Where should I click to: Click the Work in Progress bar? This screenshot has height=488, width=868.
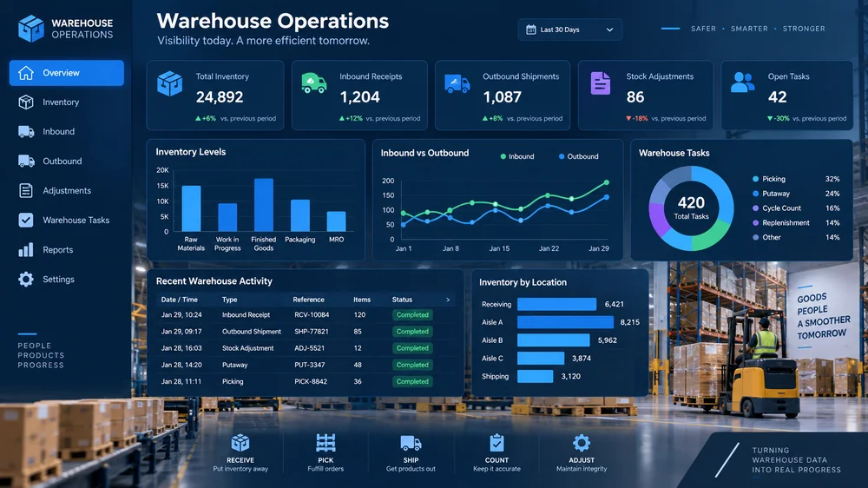(x=227, y=217)
